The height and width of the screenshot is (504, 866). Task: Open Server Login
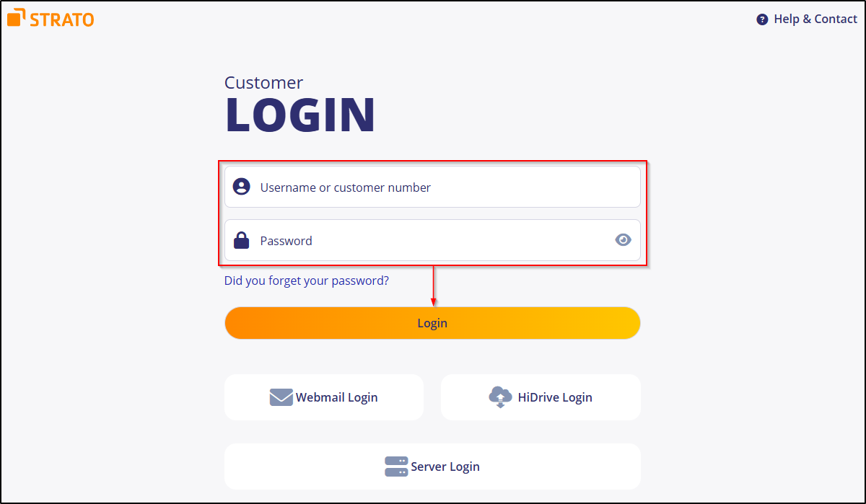(x=432, y=466)
